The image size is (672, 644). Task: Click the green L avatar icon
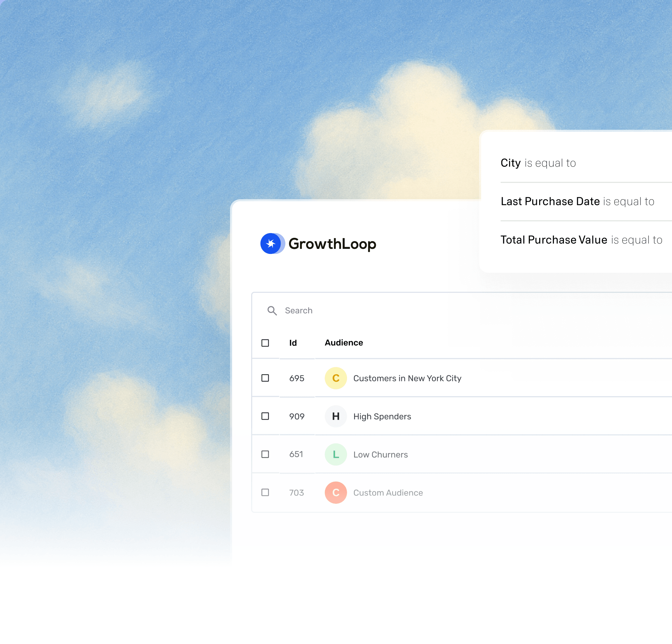[336, 454]
